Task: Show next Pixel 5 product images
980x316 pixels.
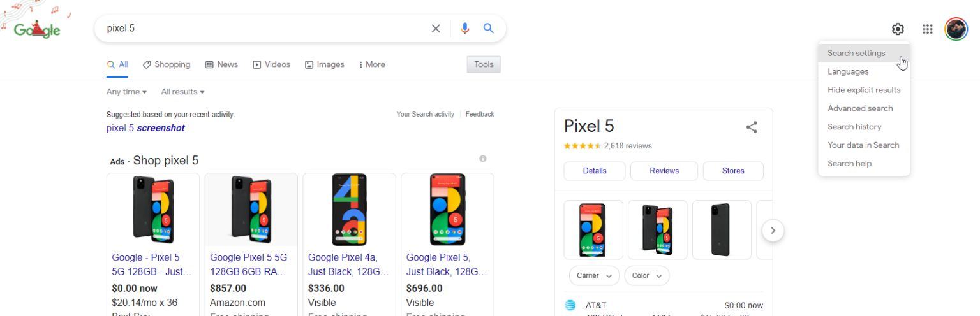Action: coord(773,231)
